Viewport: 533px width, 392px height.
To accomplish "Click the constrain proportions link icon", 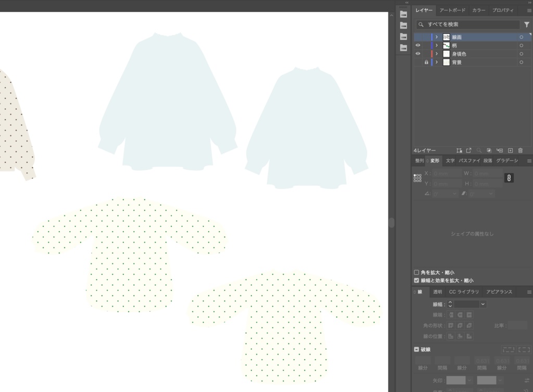I will pos(509,178).
